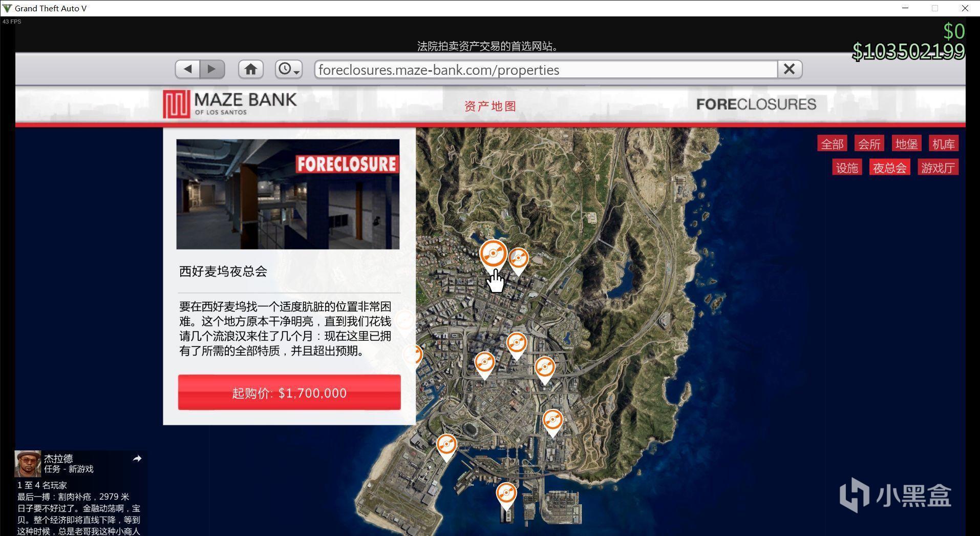Image resolution: width=980 pixels, height=536 pixels.
Task: Open the FORECLOSURE nightclub interior photo
Action: (288, 194)
